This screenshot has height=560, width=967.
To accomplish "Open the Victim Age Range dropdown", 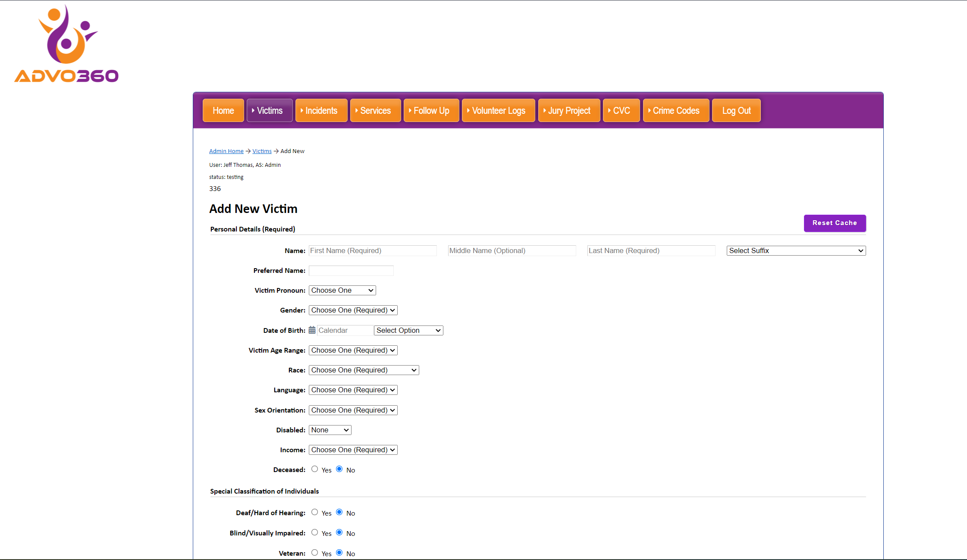I will point(353,350).
